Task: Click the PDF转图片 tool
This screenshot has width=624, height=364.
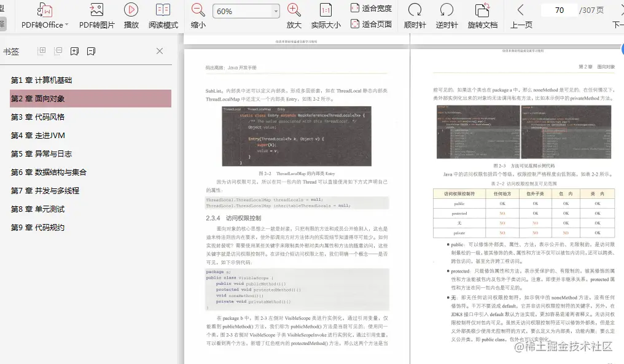Action: tap(96, 16)
